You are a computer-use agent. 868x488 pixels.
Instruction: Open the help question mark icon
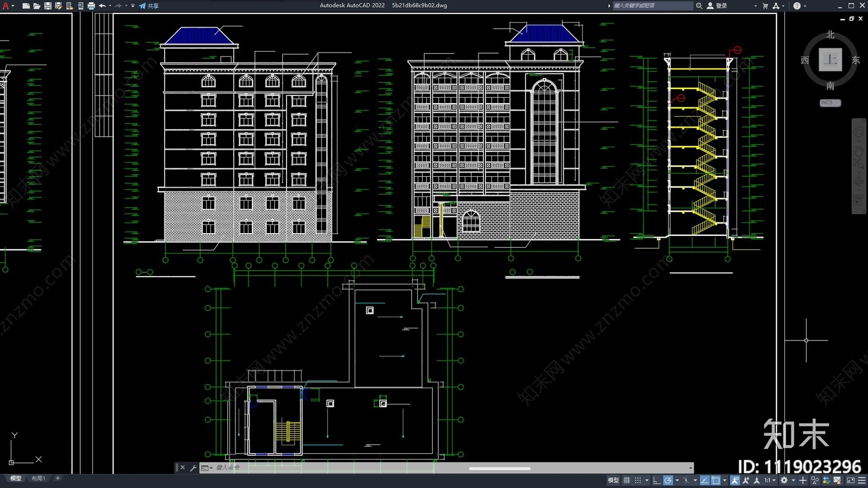(796, 5)
